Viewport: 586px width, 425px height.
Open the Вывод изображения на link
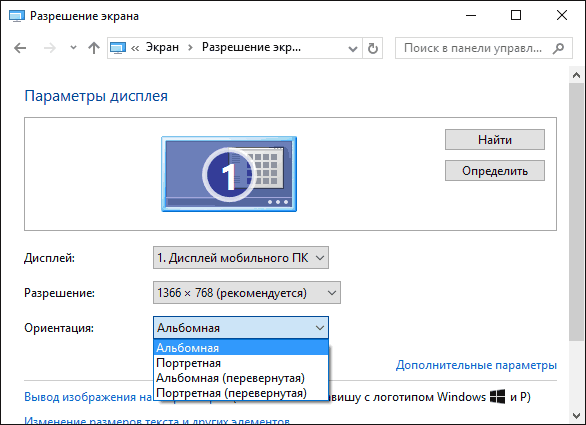89,397
